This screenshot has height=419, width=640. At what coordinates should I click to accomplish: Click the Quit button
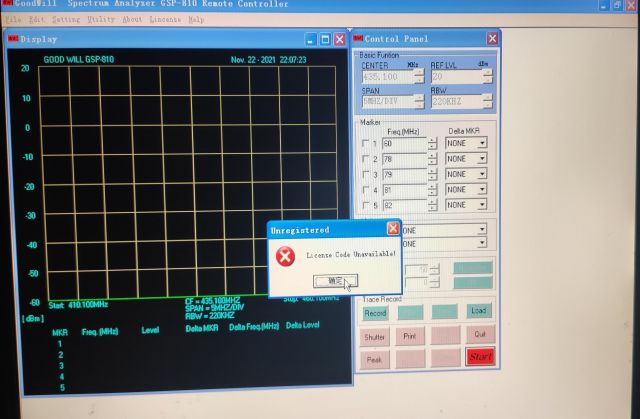480,335
